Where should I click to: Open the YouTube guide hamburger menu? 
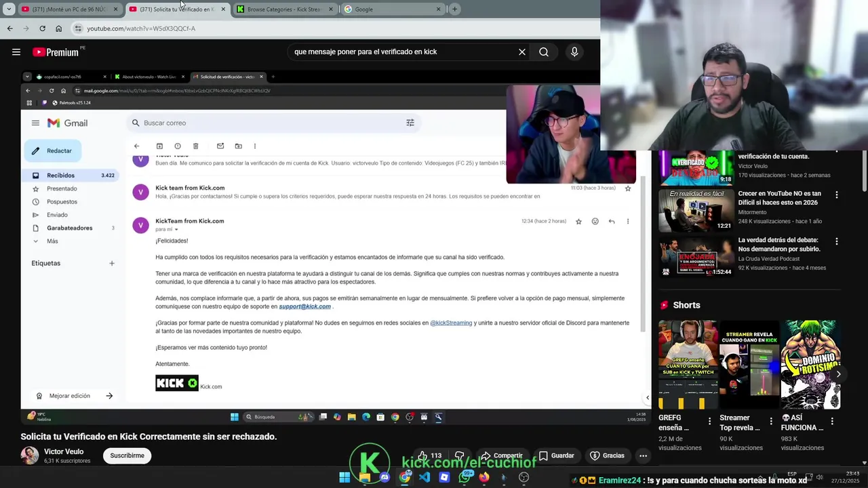(x=16, y=52)
